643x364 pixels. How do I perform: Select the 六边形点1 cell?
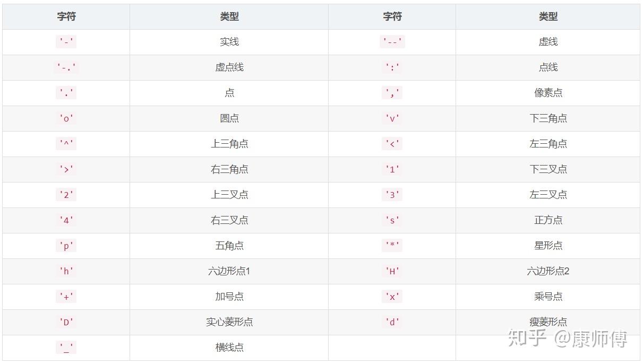point(229,271)
